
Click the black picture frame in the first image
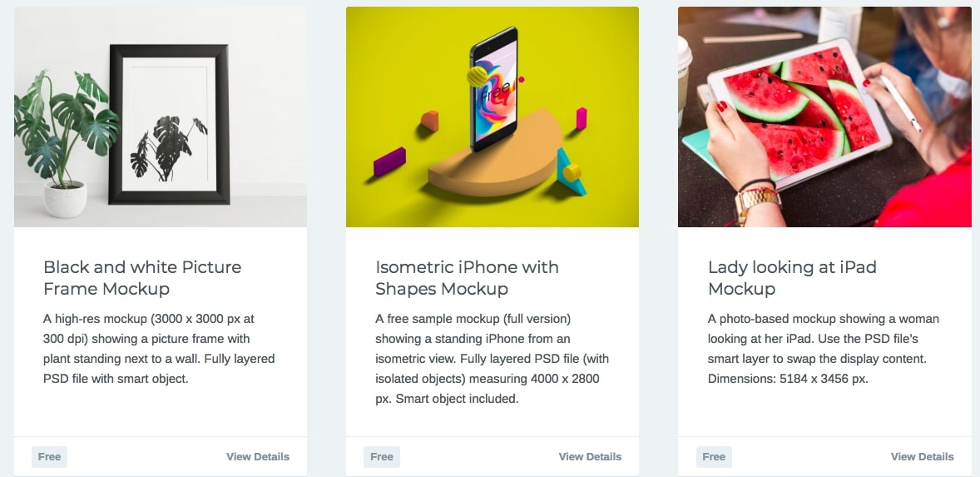pyautogui.click(x=169, y=125)
